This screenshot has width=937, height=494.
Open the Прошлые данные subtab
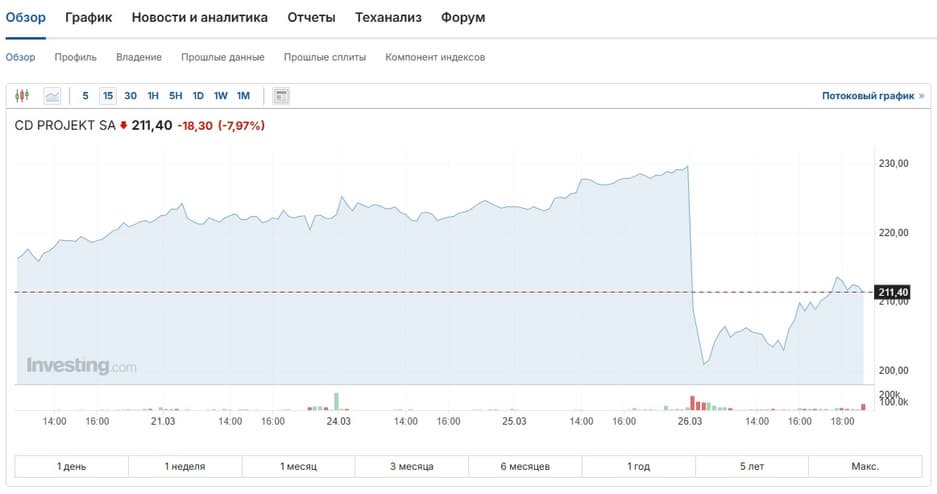click(223, 57)
